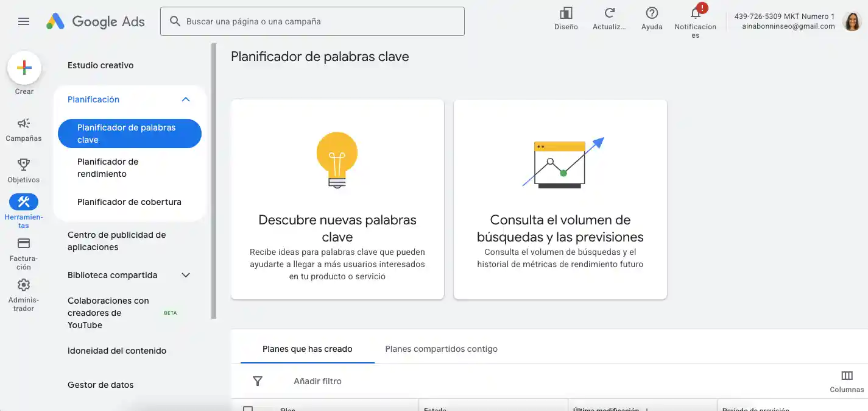Click the filter funnel icon
Image resolution: width=868 pixels, height=411 pixels.
tap(258, 381)
